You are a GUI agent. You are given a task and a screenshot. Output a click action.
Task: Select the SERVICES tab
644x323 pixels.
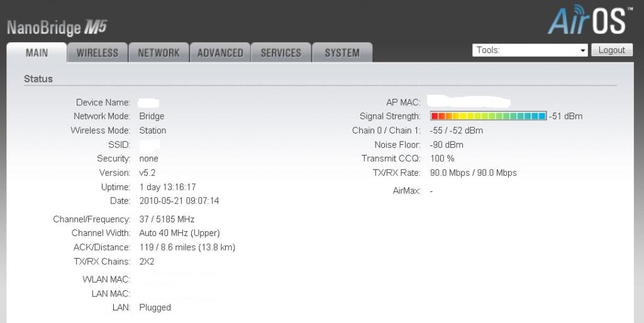pyautogui.click(x=280, y=53)
